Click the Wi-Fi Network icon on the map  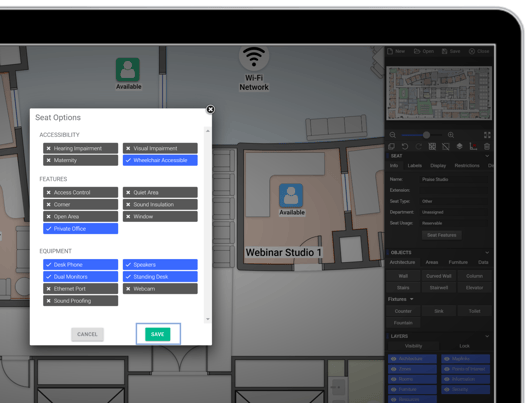tap(254, 57)
